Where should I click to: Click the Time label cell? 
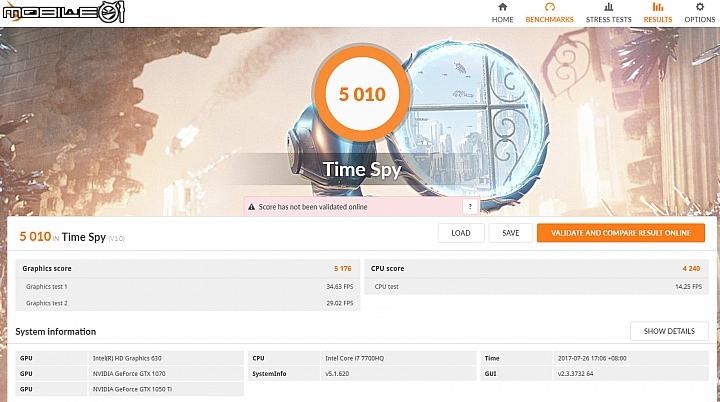click(x=516, y=358)
